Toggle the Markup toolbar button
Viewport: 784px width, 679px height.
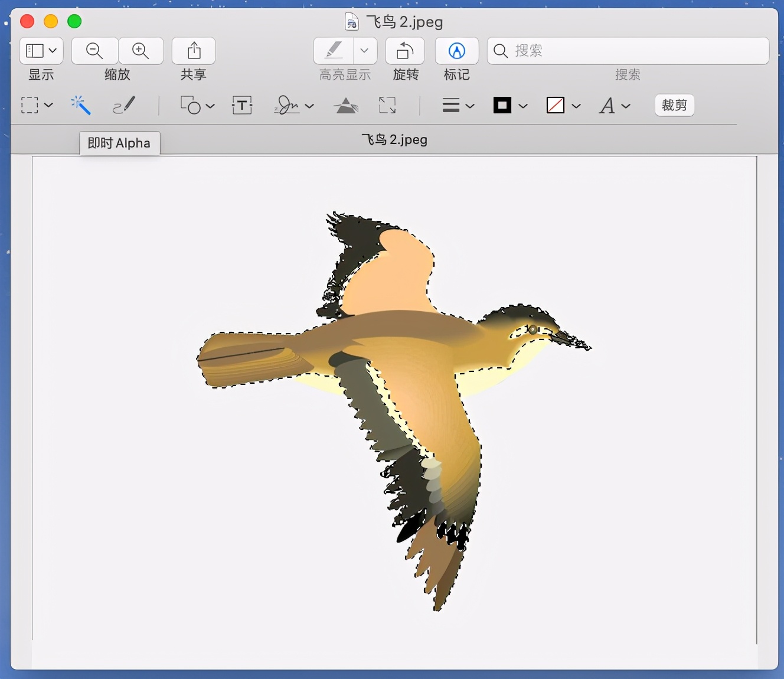[x=456, y=51]
